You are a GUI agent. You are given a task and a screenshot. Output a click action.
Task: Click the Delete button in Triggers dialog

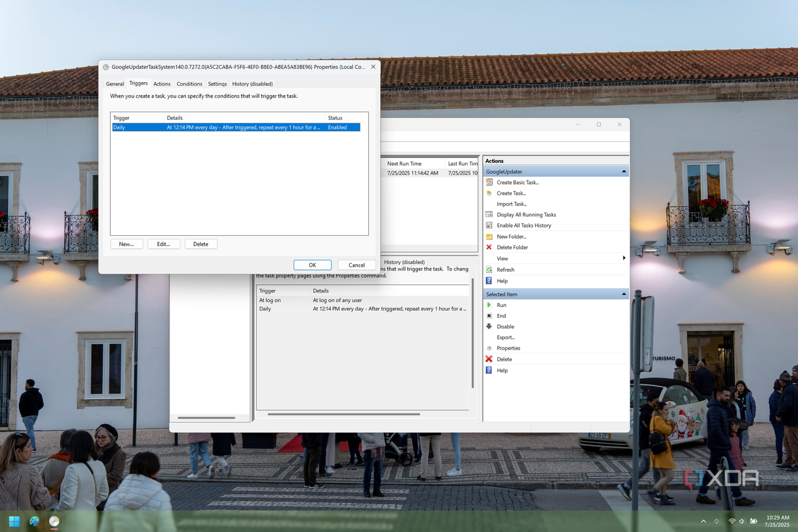201,244
